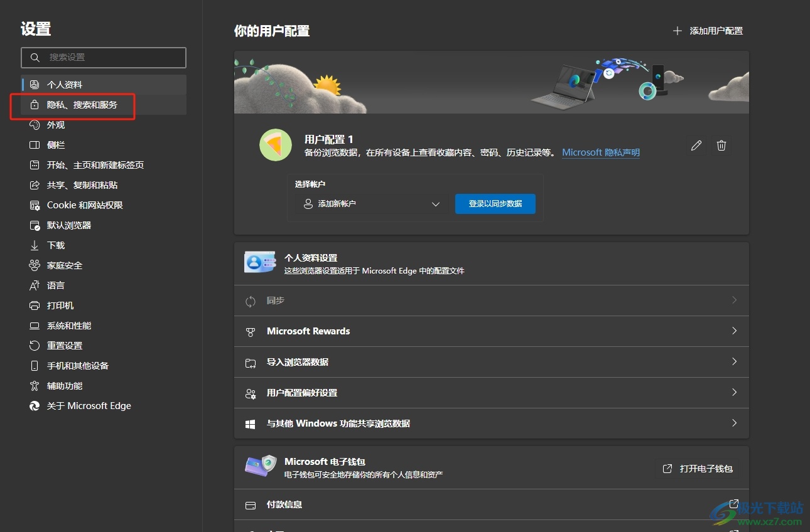Click the 手机和其他设备 phone icon
Viewport: 810px width, 532px height.
(35, 366)
